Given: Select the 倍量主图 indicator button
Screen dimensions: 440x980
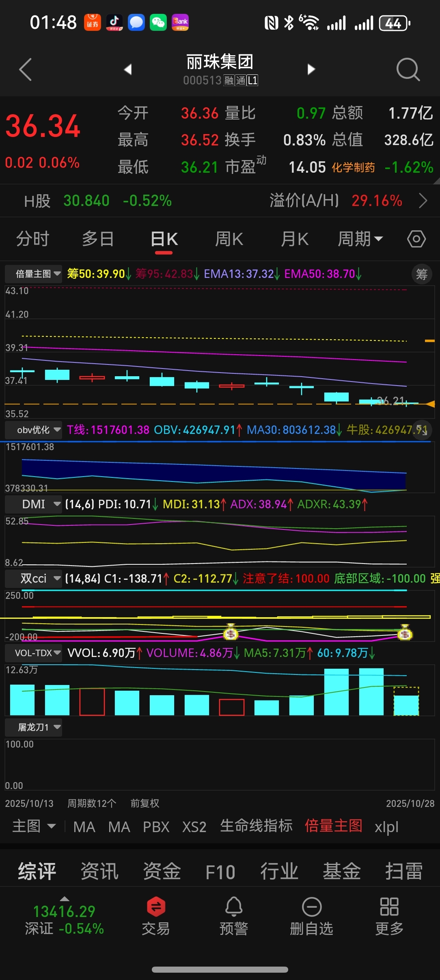Looking at the screenshot, I should (x=334, y=826).
